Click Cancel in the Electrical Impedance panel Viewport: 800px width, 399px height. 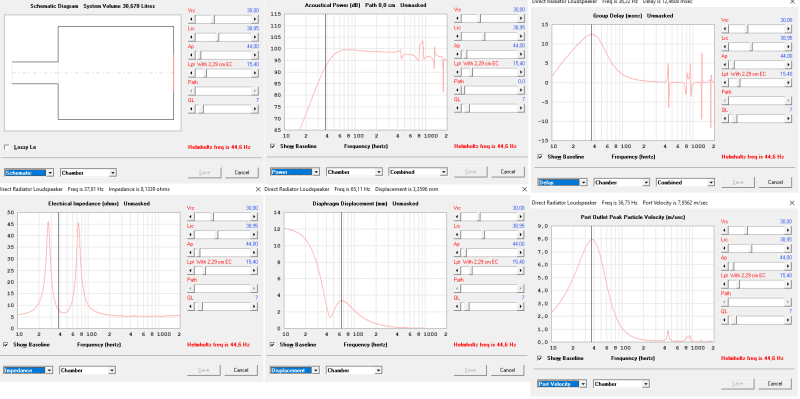click(x=241, y=370)
